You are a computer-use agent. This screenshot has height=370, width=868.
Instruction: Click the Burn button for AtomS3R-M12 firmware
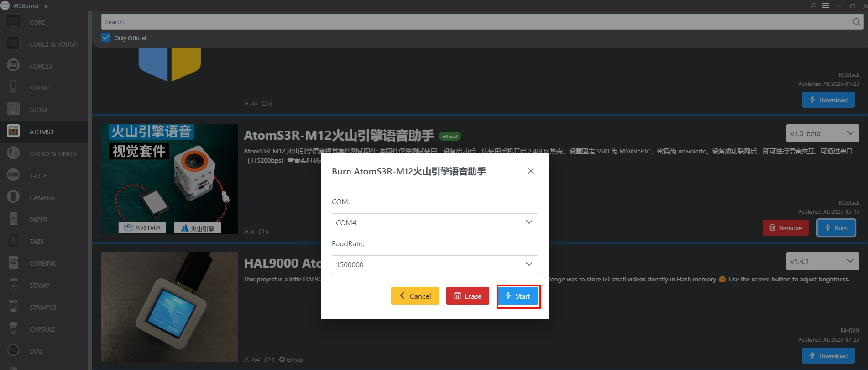(836, 228)
